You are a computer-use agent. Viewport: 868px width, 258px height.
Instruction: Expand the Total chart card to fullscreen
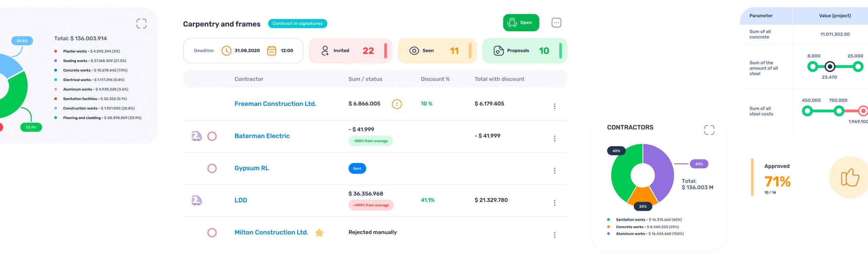[141, 23]
